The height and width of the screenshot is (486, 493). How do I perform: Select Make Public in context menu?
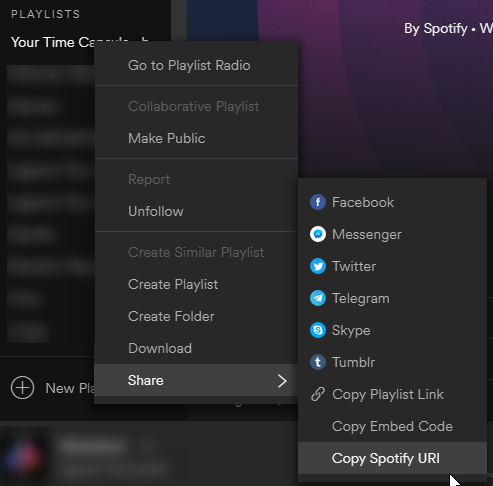(196, 138)
